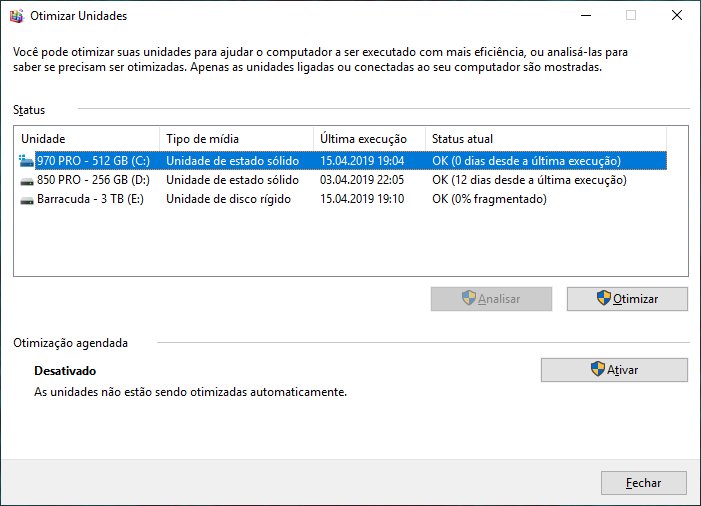
Task: Click the '03.04.2019 22:05' last run cell
Action: pos(362,180)
